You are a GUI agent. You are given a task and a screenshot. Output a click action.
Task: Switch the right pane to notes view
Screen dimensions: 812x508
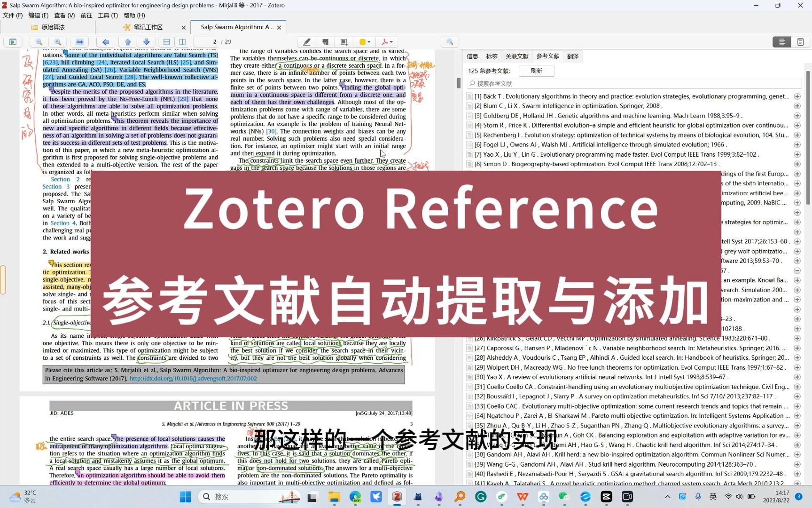click(x=800, y=42)
